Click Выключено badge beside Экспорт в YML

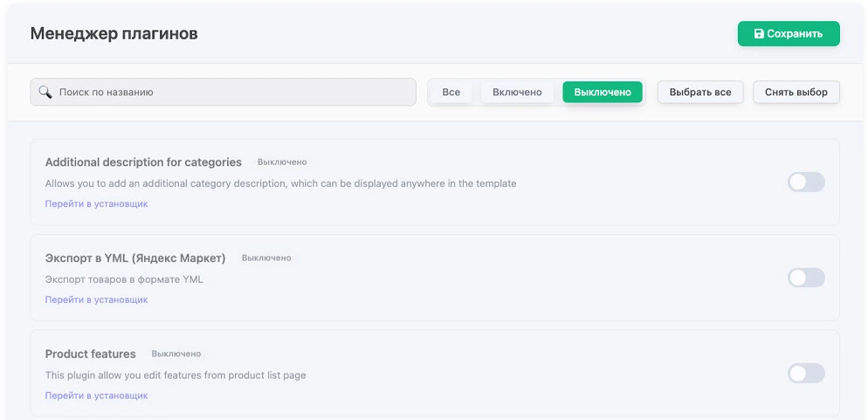pos(266,258)
